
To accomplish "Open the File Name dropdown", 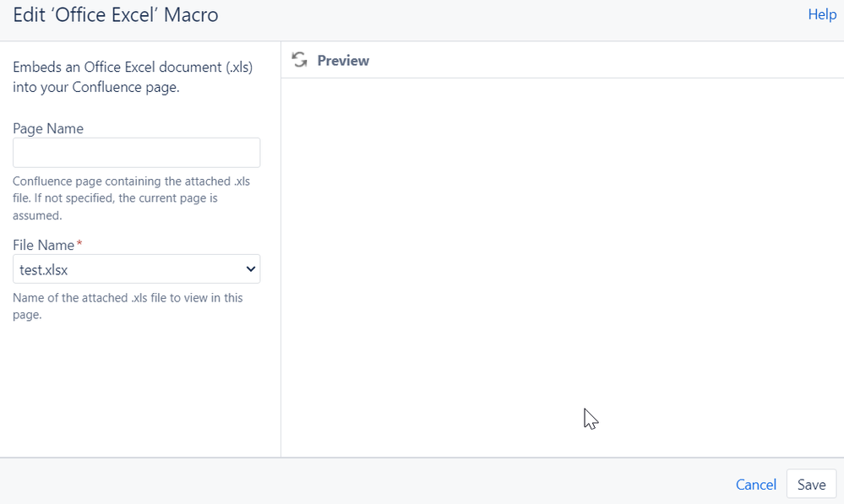I will click(136, 269).
